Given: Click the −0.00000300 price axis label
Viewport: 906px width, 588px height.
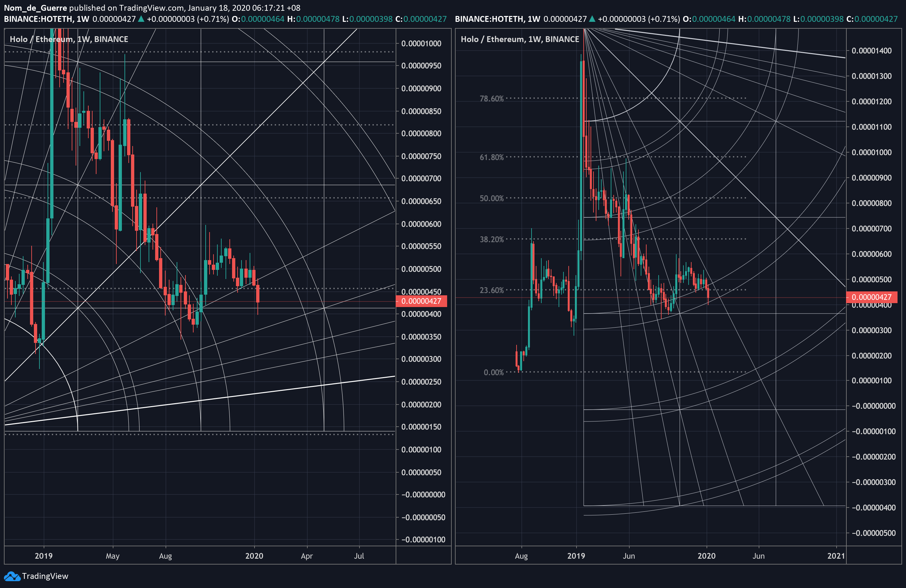Looking at the screenshot, I should [874, 482].
